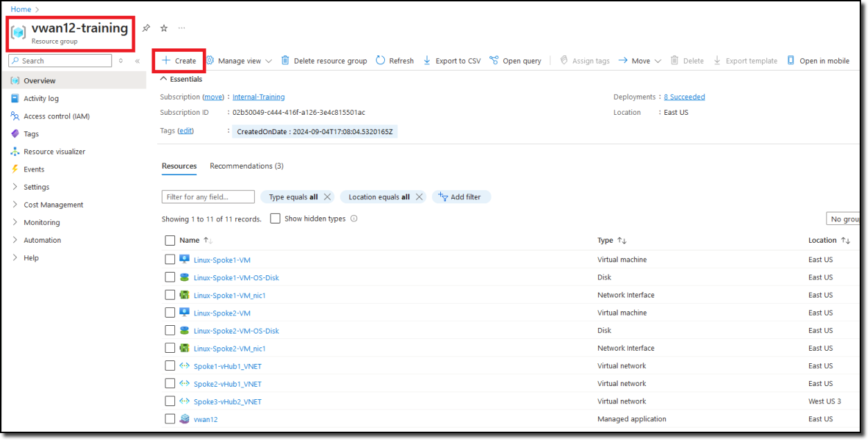The width and height of the screenshot is (868, 440).
Task: Open Access control (IAM)
Action: (x=56, y=116)
